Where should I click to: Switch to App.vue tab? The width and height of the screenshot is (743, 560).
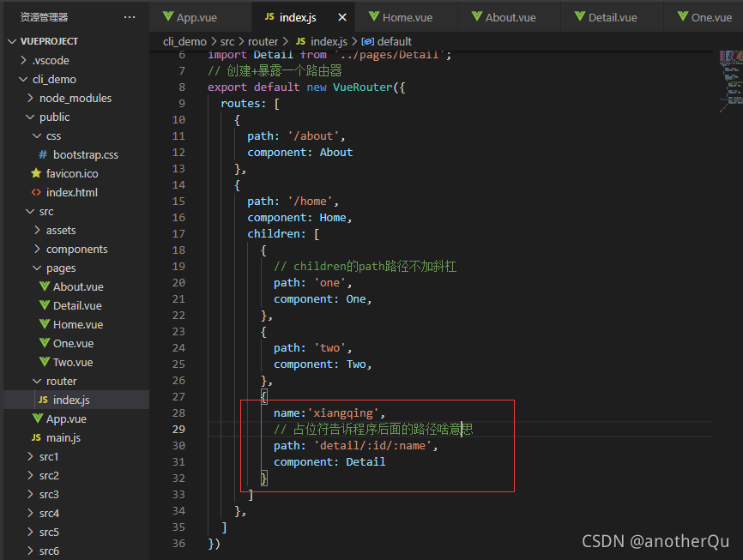pos(201,17)
